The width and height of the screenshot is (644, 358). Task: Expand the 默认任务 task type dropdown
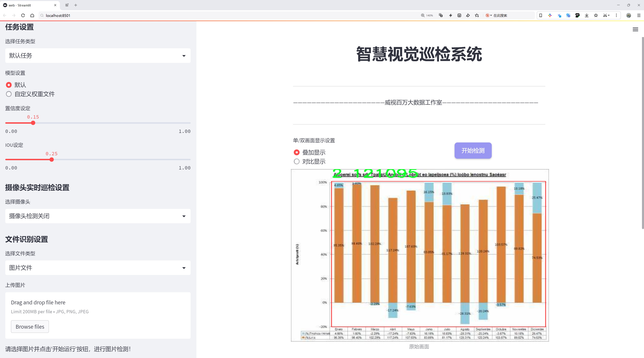98,56
